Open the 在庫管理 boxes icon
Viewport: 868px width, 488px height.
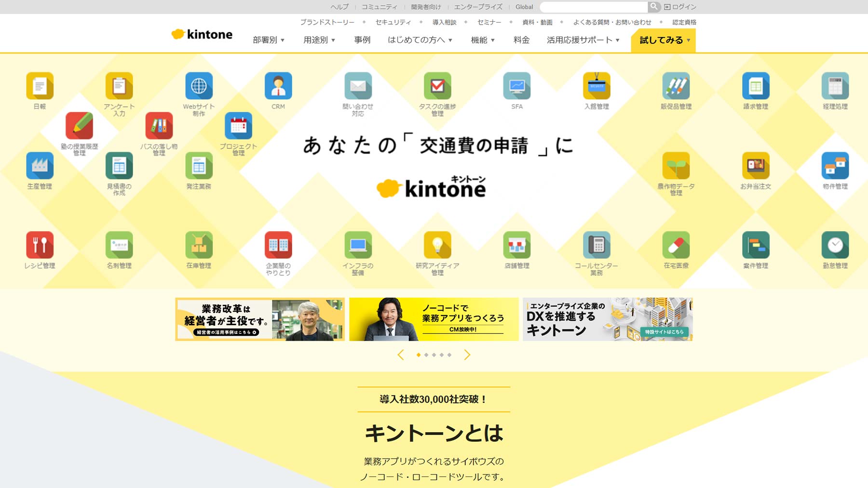click(199, 245)
